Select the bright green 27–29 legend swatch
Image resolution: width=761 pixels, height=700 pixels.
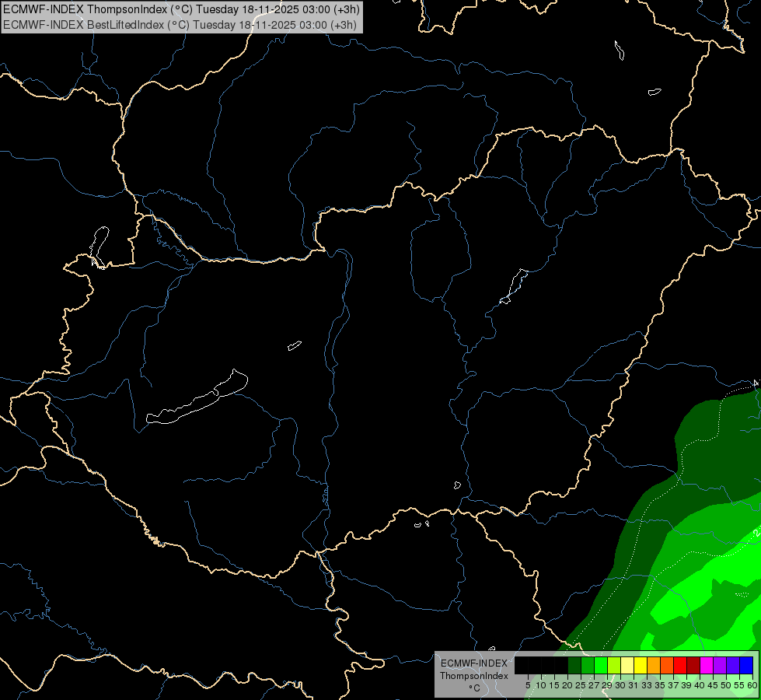(601, 665)
